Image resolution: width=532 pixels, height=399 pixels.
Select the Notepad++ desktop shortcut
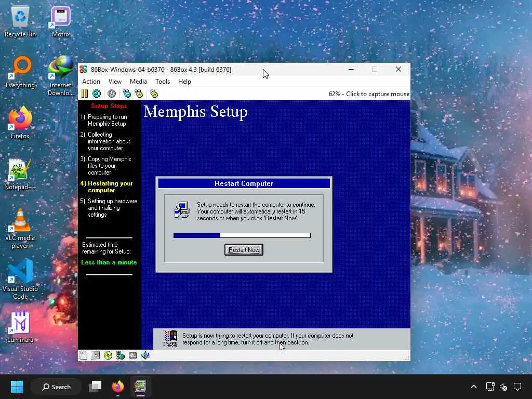click(20, 174)
